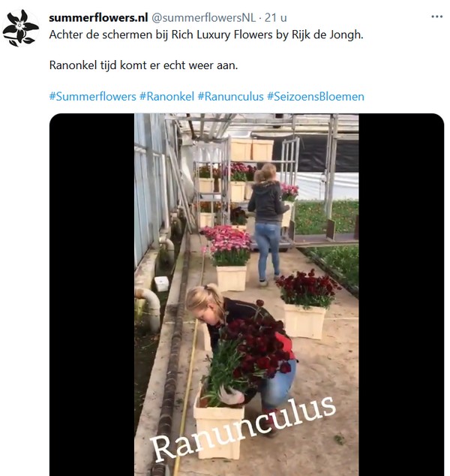Image resolution: width=450 pixels, height=476 pixels.
Task: Open the #SeizoensBloemen hashtag
Action: [x=315, y=97]
